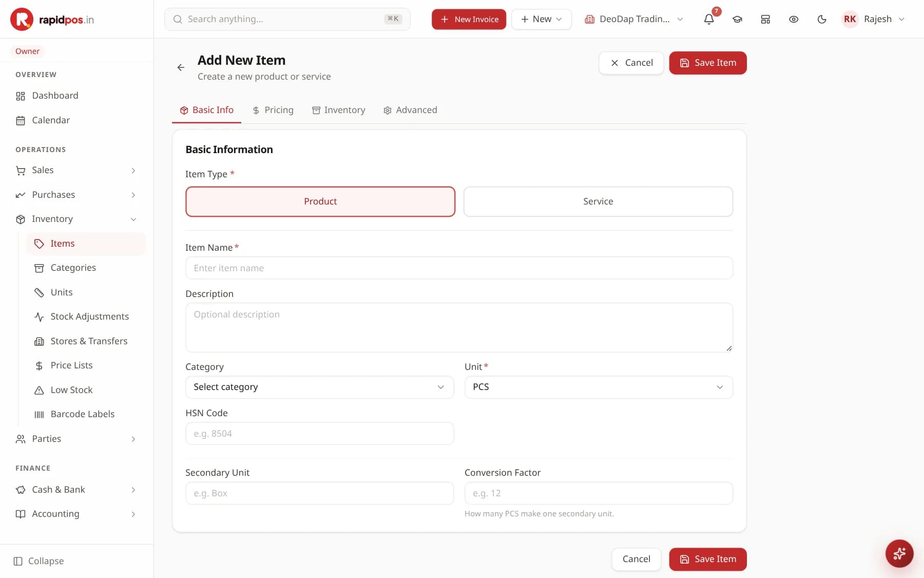
Task: Open the Unit PCS dropdown
Action: (599, 387)
